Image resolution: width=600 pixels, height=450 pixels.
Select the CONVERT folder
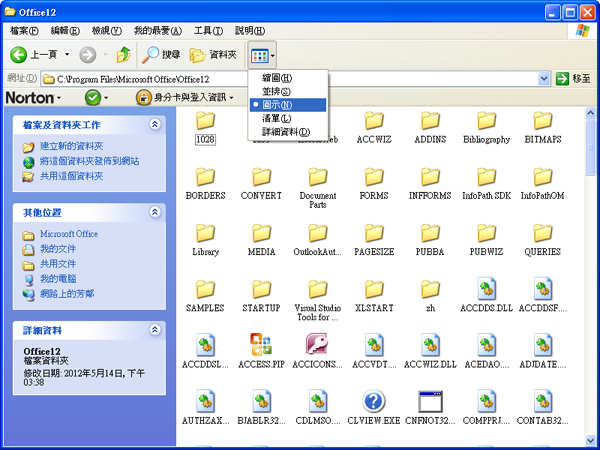pyautogui.click(x=261, y=184)
